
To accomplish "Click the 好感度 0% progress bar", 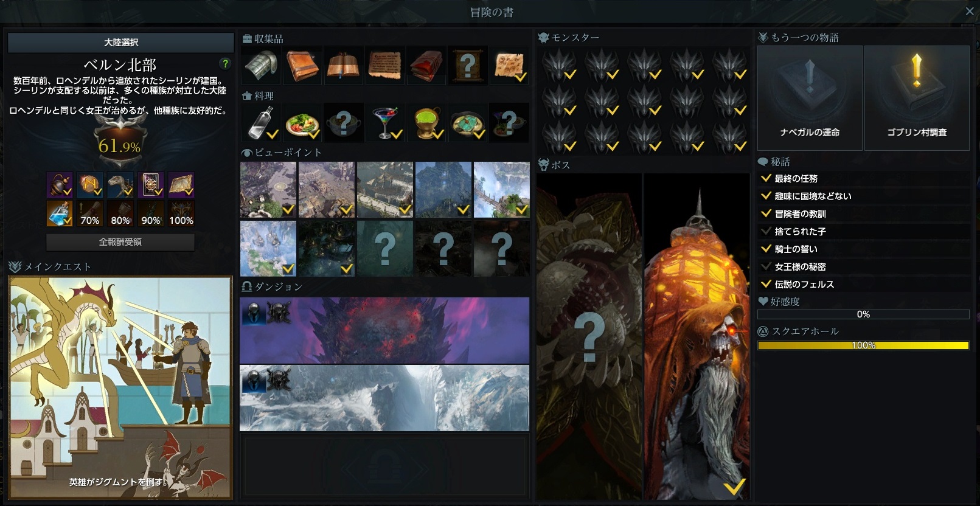I will pyautogui.click(x=863, y=314).
